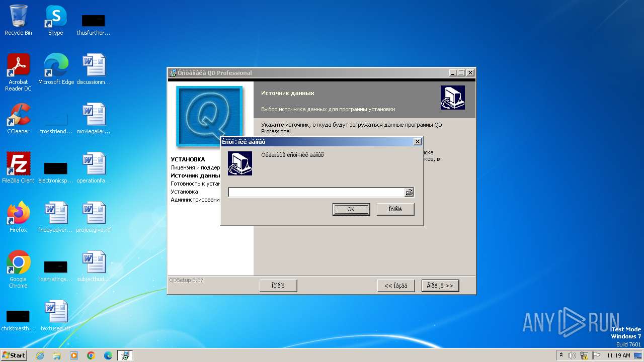The width and height of the screenshot is (644, 362).
Task: Open the CCleaner desktop shortcut
Action: click(18, 119)
